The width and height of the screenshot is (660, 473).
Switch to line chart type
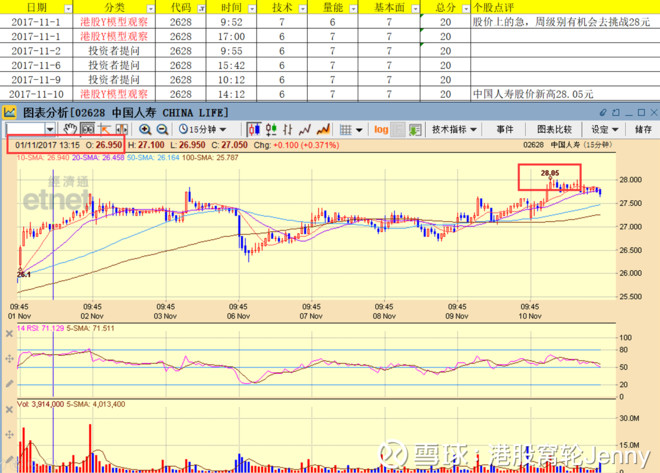305,129
